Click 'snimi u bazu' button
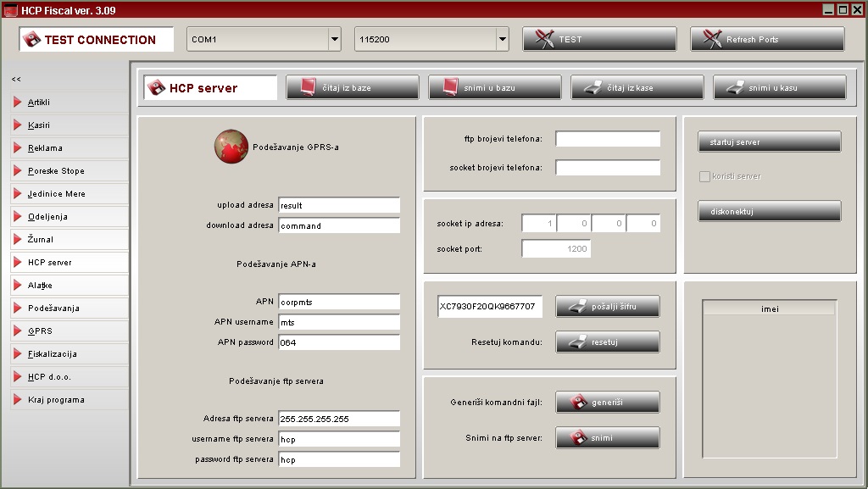The height and width of the screenshot is (489, 868). tap(494, 88)
